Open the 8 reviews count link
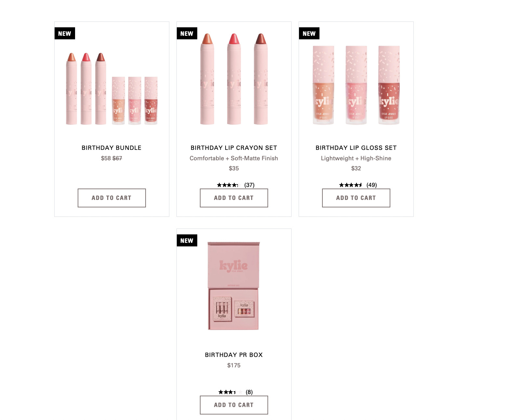 click(249, 392)
